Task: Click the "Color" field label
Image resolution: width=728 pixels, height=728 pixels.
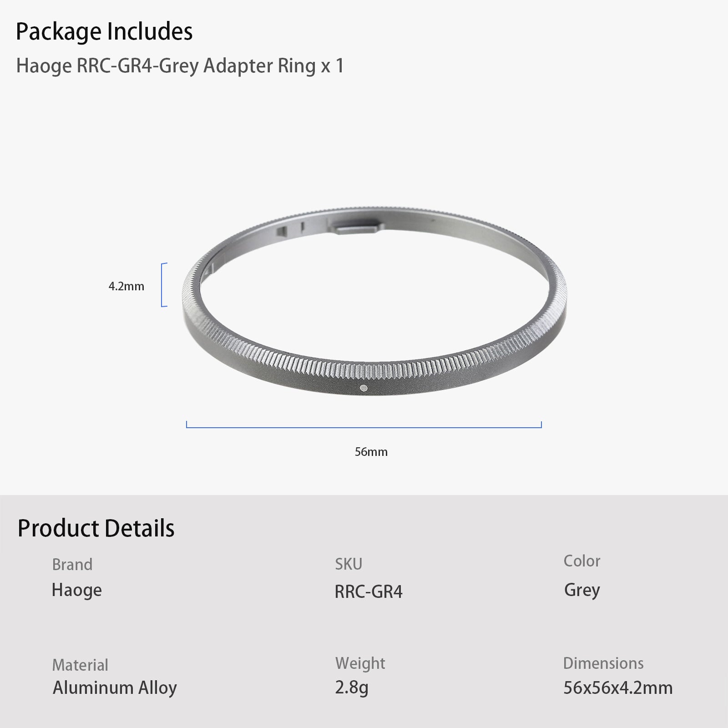Action: 582,561
